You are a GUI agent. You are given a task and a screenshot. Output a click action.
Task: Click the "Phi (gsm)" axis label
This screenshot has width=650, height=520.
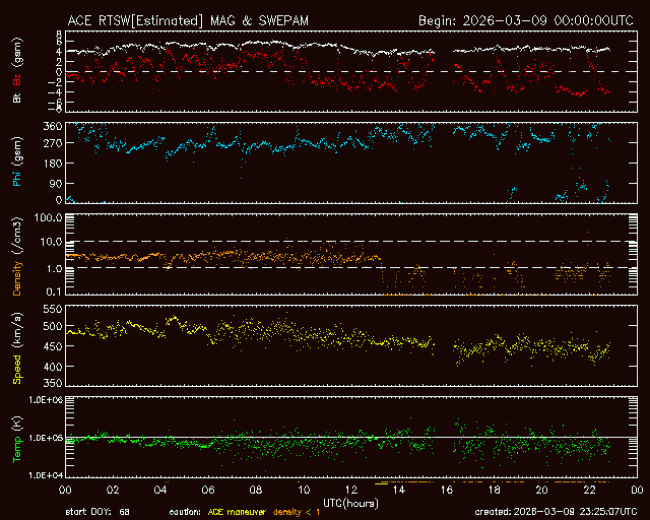pyautogui.click(x=17, y=162)
